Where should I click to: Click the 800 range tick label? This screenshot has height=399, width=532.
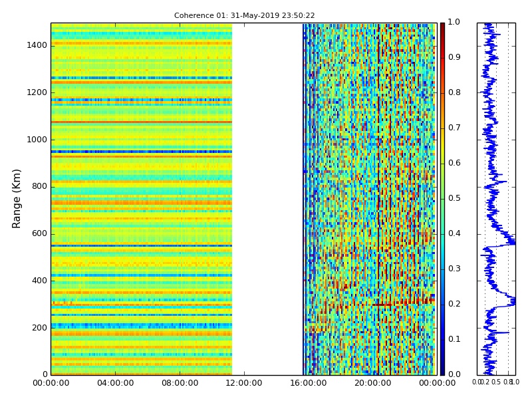(39, 187)
